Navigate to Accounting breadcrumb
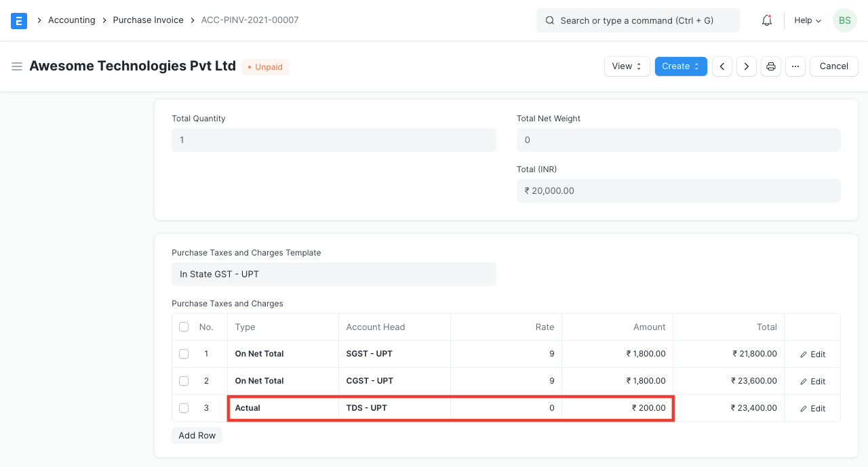 coord(71,20)
